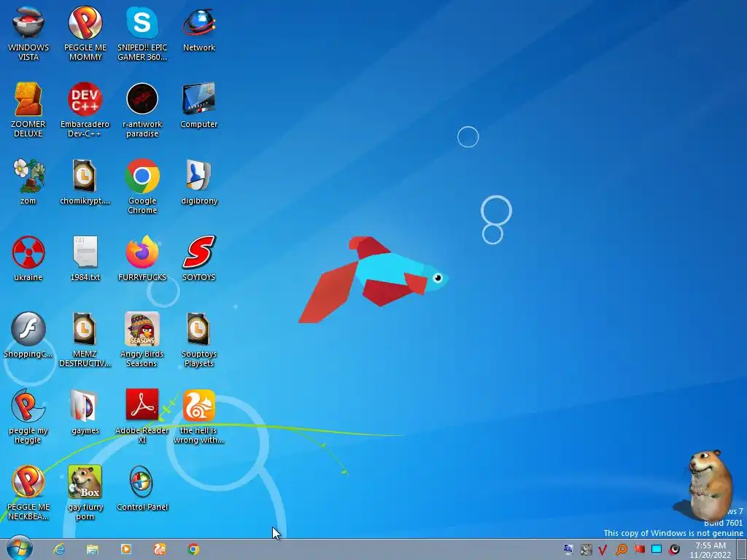
Task: Select the ZOOMER DELUXE game icon
Action: [28, 110]
